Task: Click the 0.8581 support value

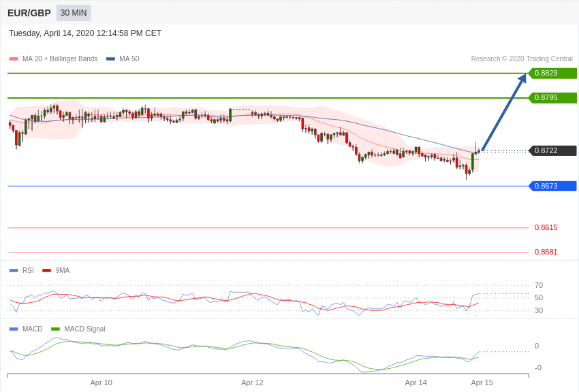Action: point(546,252)
